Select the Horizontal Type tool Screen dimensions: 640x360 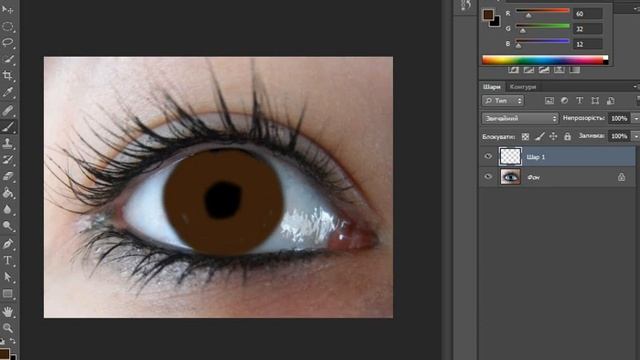(7, 260)
